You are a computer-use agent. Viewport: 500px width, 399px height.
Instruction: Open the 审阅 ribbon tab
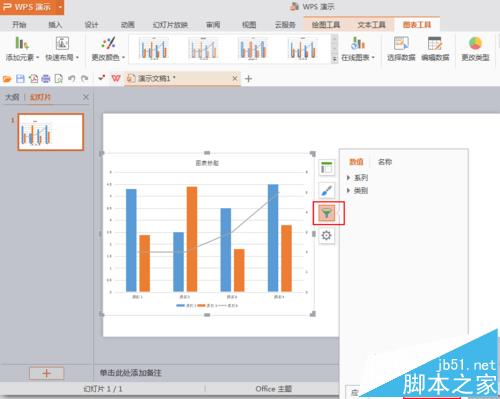(x=213, y=25)
